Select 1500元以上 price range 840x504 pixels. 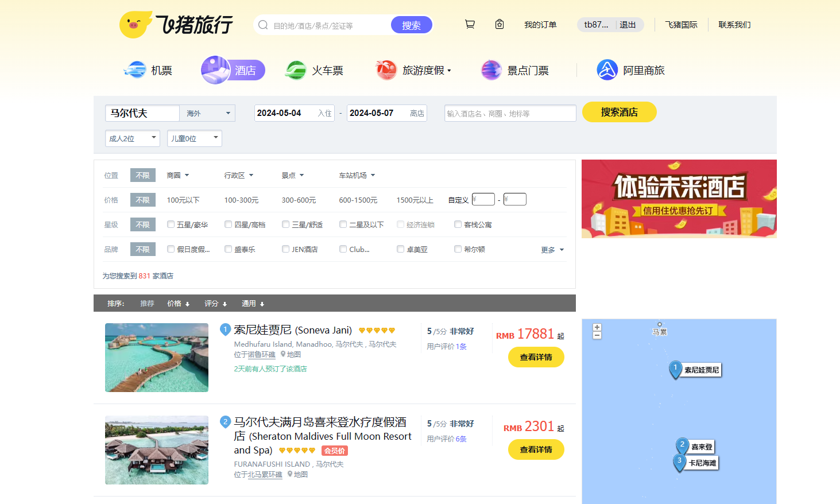point(415,200)
